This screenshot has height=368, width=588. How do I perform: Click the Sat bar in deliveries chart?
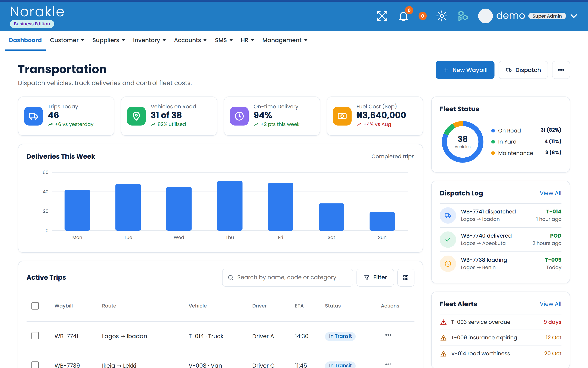[331, 217]
